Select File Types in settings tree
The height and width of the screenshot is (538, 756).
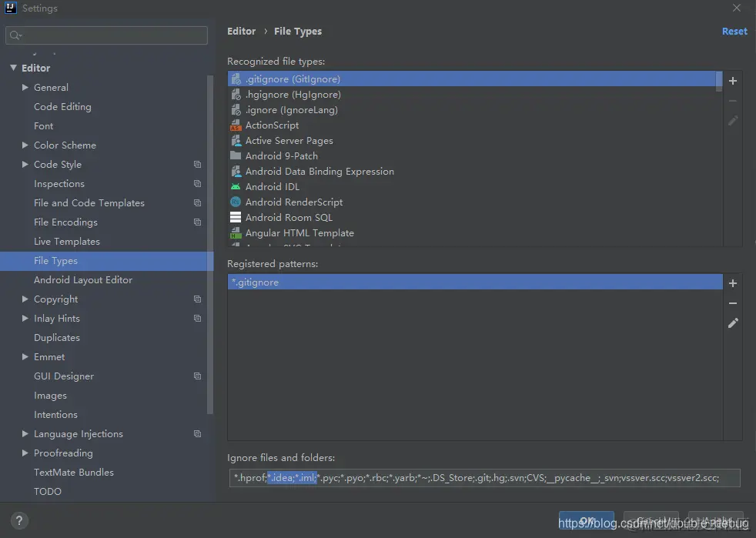point(106,261)
